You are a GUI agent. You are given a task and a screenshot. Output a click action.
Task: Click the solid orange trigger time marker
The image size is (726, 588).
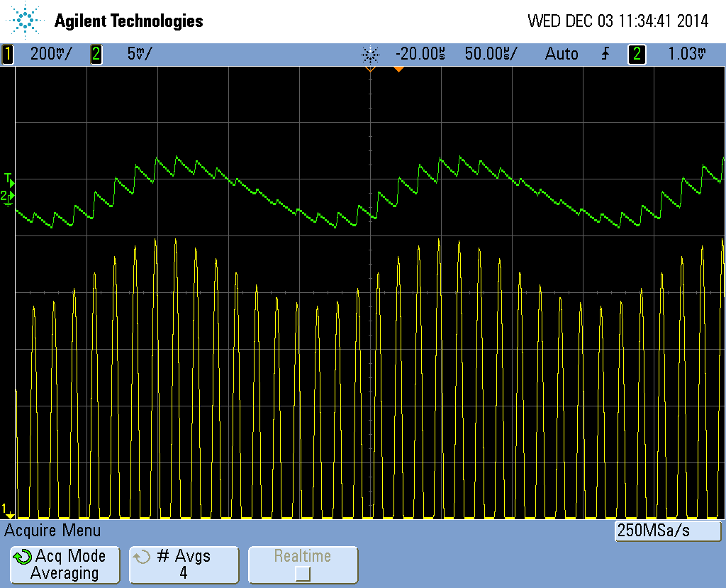pyautogui.click(x=398, y=69)
